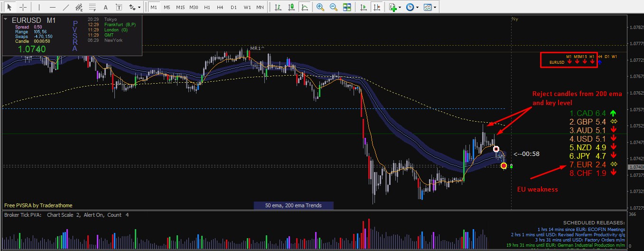Expand the Templates dropdown arrow
The image size is (644, 251).
(x=435, y=7)
